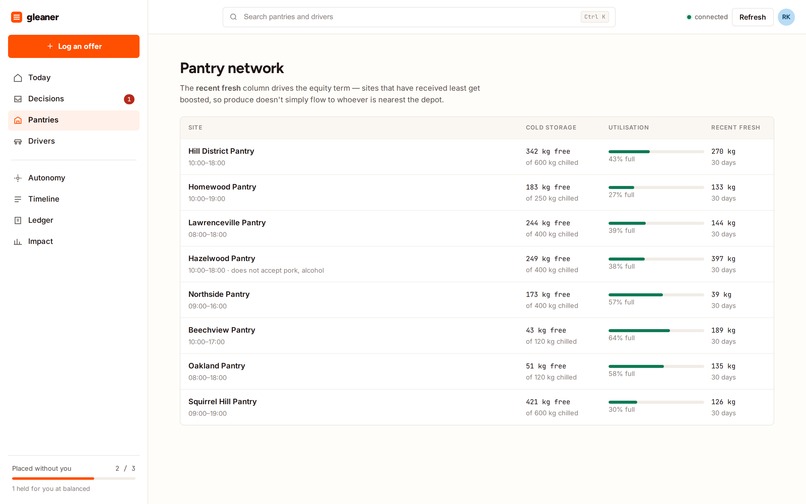806x504 pixels.
Task: Click the search magnifier icon
Action: [x=233, y=17]
